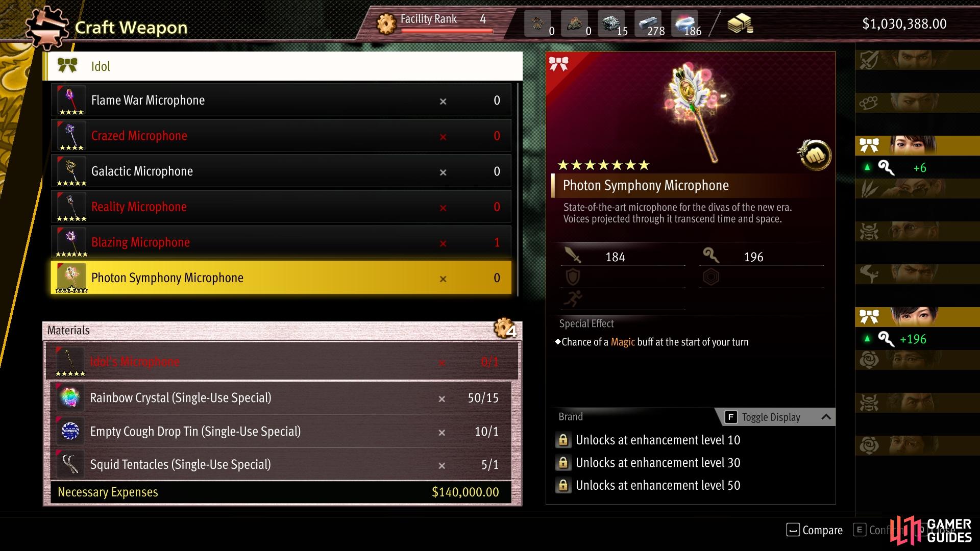Click the Idol job ribbon icon header

(x=67, y=66)
